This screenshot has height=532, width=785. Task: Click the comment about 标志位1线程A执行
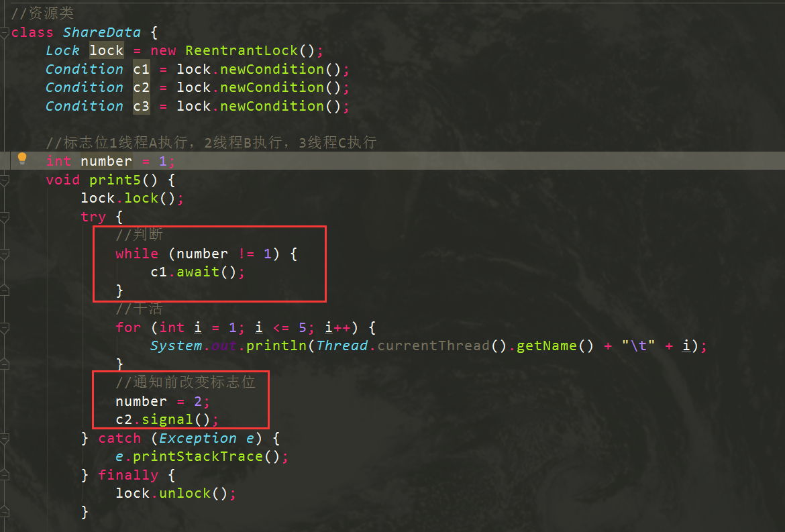click(x=211, y=143)
